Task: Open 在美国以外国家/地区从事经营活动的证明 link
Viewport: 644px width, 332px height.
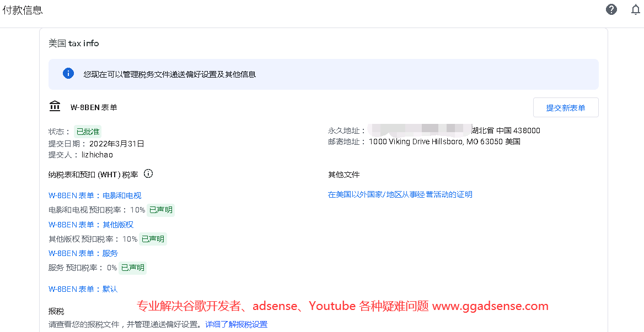Action: (x=400, y=194)
